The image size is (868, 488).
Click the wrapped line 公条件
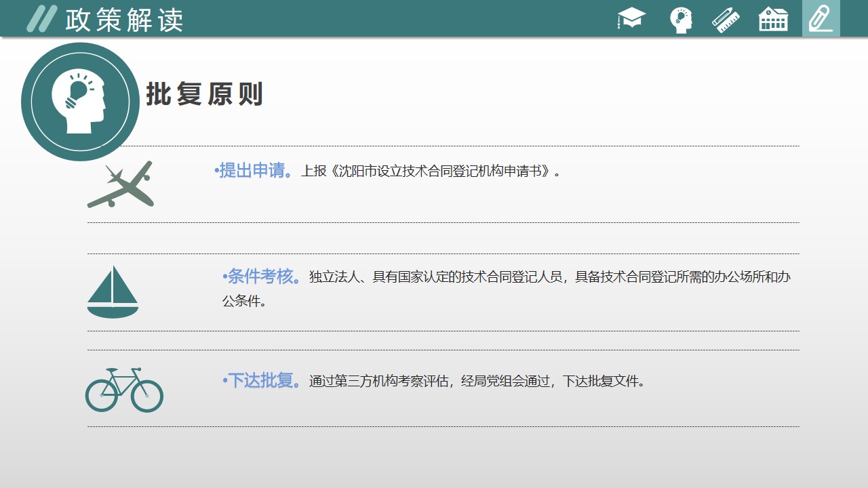[244, 302]
